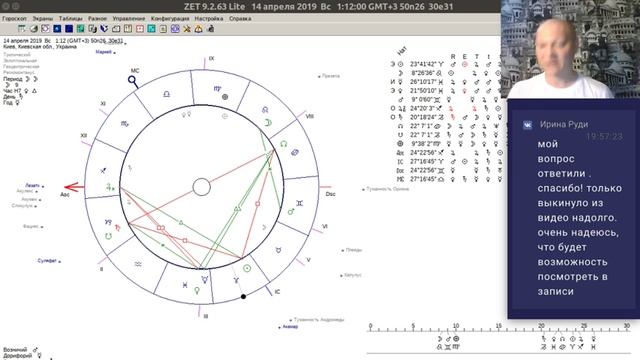This screenshot has width=640, height=360.
Task: Open the Экраны menu
Action: pos(42,18)
